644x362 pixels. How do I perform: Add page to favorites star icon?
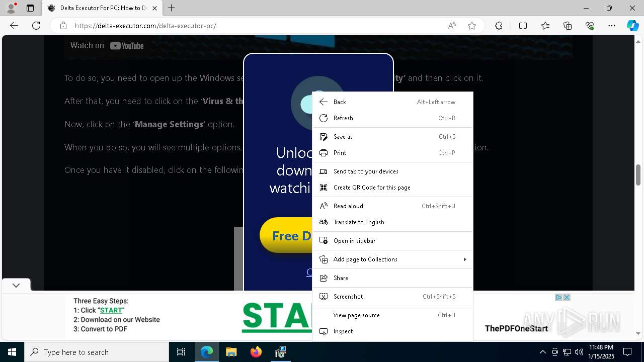(472, 26)
